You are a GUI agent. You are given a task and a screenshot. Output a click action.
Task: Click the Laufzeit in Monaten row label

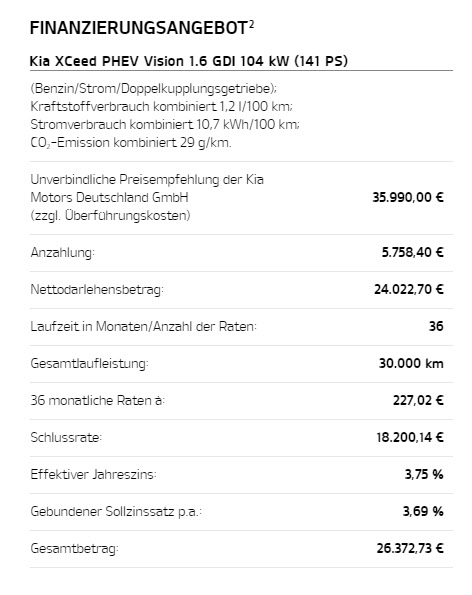point(143,326)
